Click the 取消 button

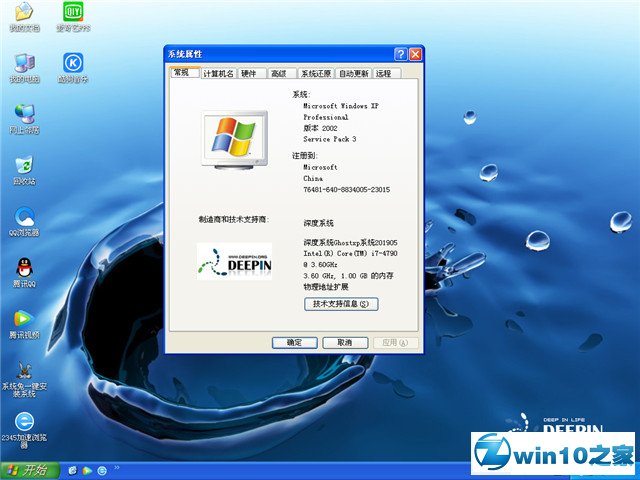345,343
